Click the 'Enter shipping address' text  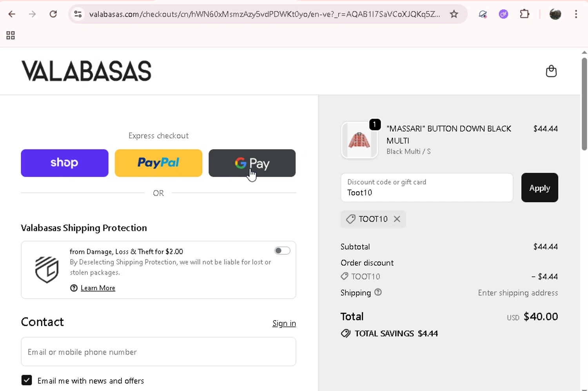pos(518,293)
